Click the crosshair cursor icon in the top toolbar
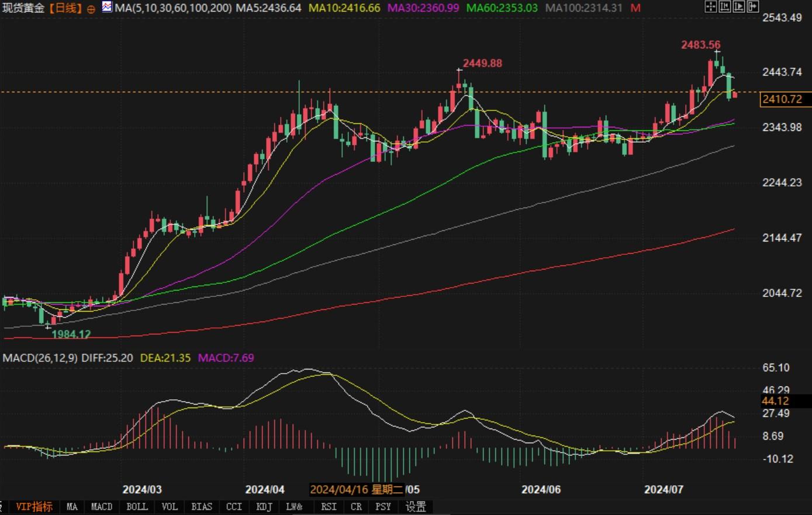 click(710, 7)
